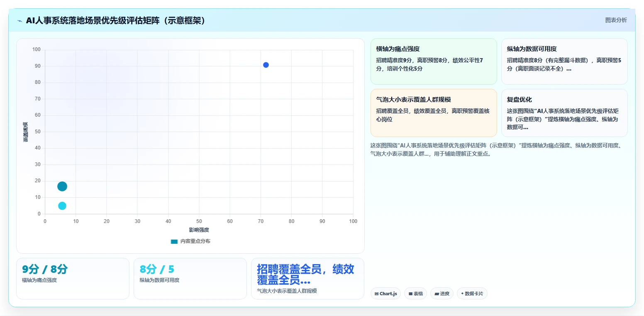Open the 气泡大小表示覆盖人群规模 yellow card

pos(434,113)
